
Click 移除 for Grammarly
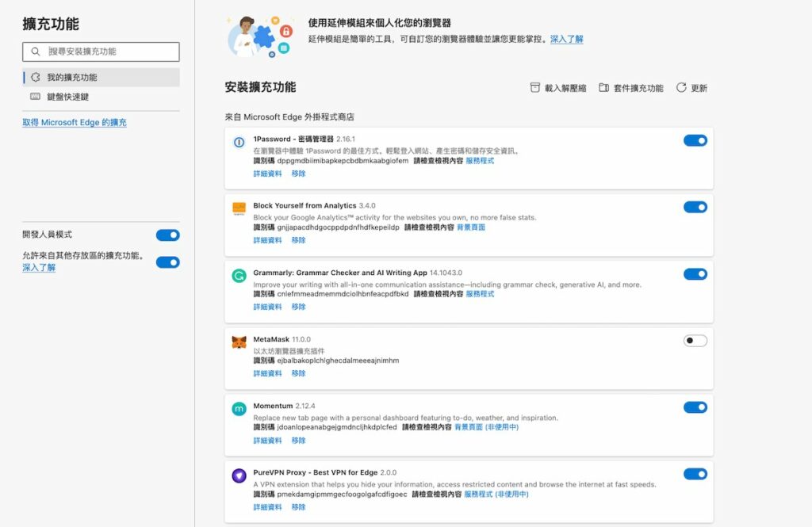299,307
